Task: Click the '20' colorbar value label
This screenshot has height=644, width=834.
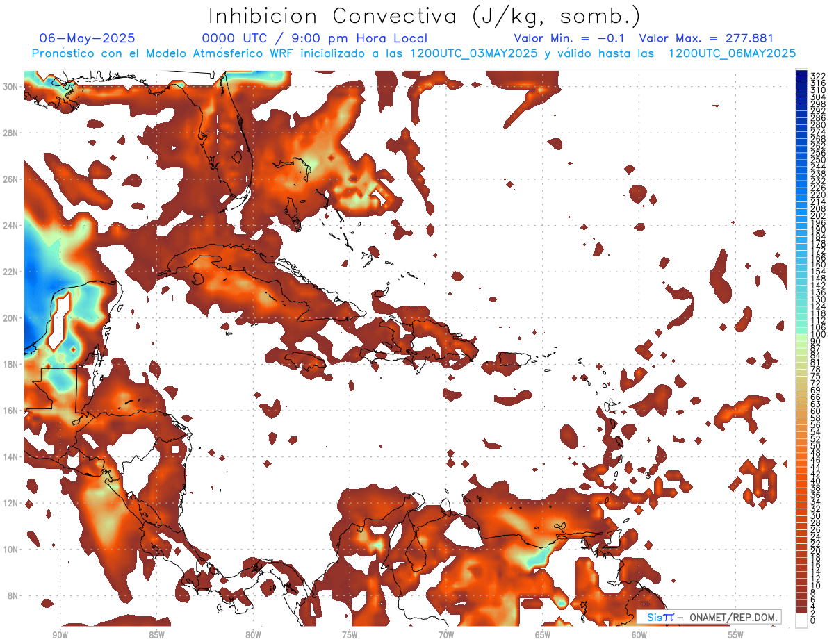Action: tap(816, 550)
